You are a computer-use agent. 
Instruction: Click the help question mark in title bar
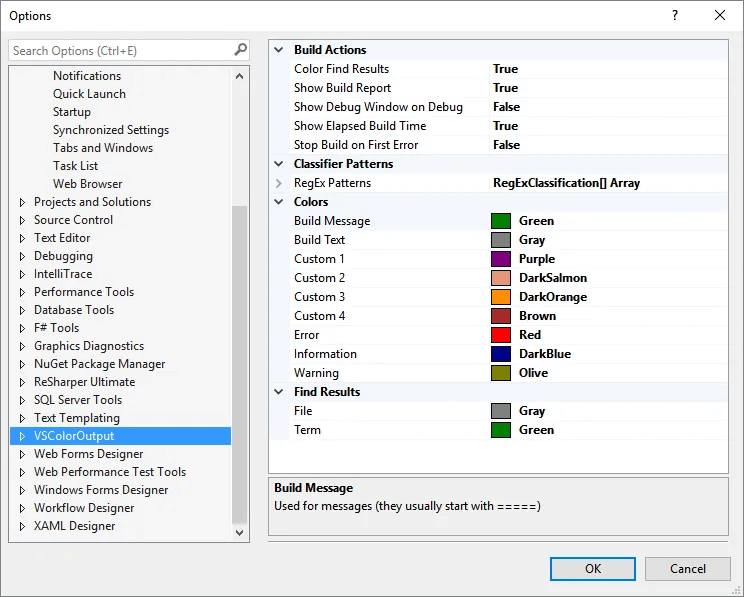click(675, 16)
